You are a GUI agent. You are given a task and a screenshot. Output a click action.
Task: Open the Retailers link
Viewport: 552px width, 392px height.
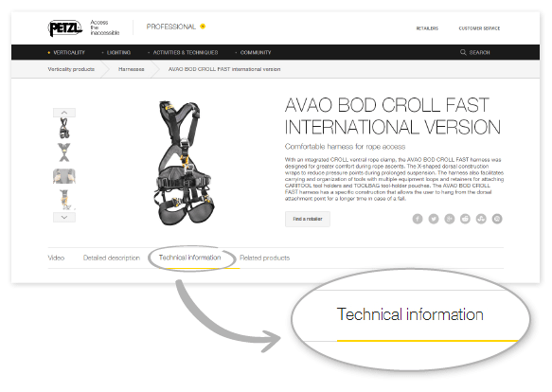point(427,28)
